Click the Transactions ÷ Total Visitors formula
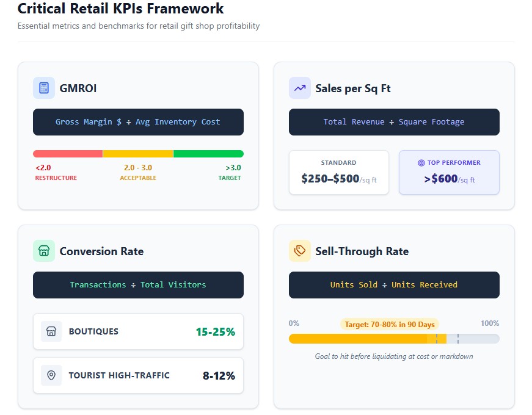This screenshot has height=415, width=532. 138,285
